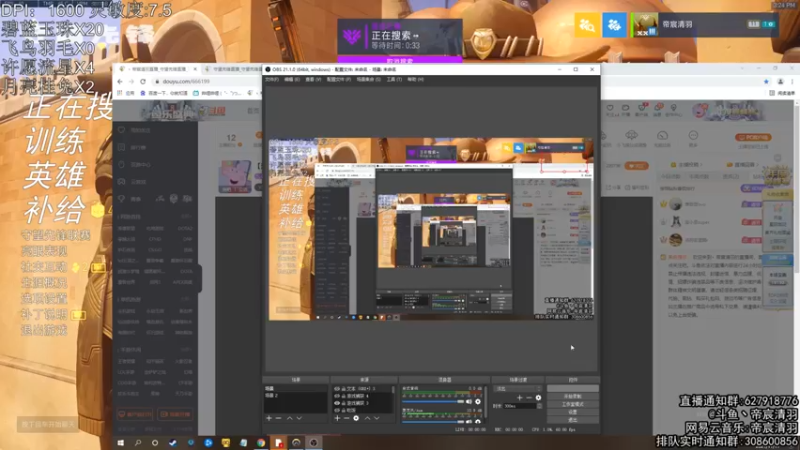The width and height of the screenshot is (800, 450).
Task: Add a scene transition with plus icon
Action: click(519, 397)
